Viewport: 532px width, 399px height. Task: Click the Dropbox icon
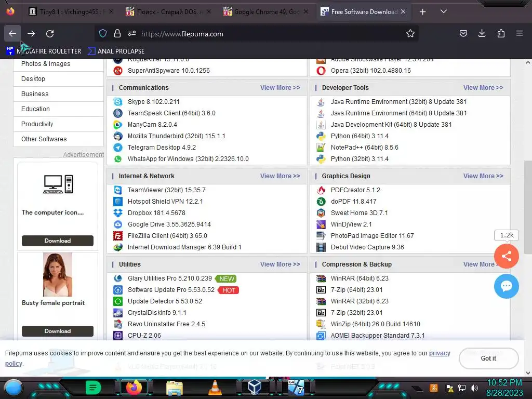[118, 213]
